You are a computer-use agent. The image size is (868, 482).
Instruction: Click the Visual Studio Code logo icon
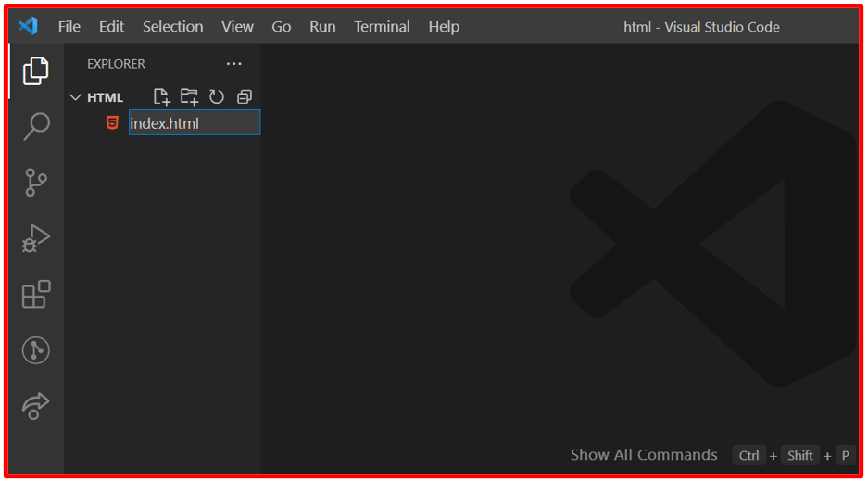coord(28,25)
